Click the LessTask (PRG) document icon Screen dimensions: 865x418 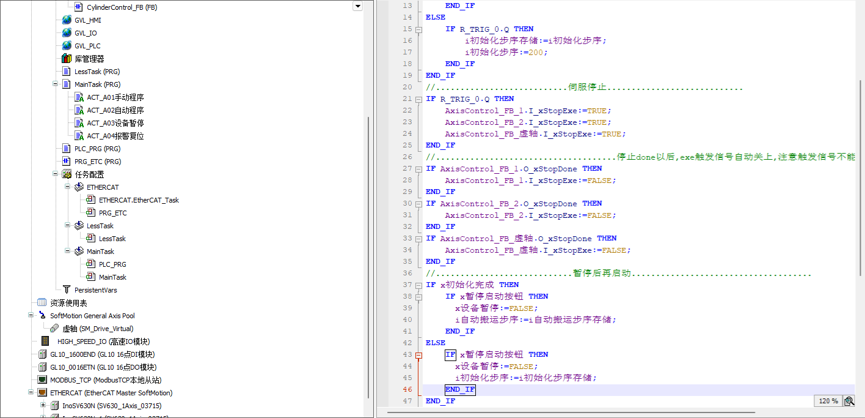click(x=66, y=72)
